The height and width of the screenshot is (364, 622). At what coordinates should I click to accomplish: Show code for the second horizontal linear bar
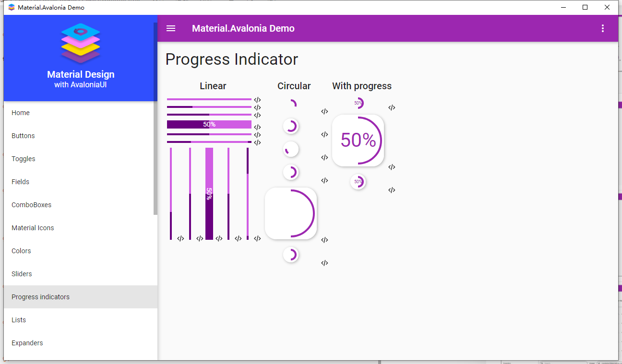coord(257,108)
